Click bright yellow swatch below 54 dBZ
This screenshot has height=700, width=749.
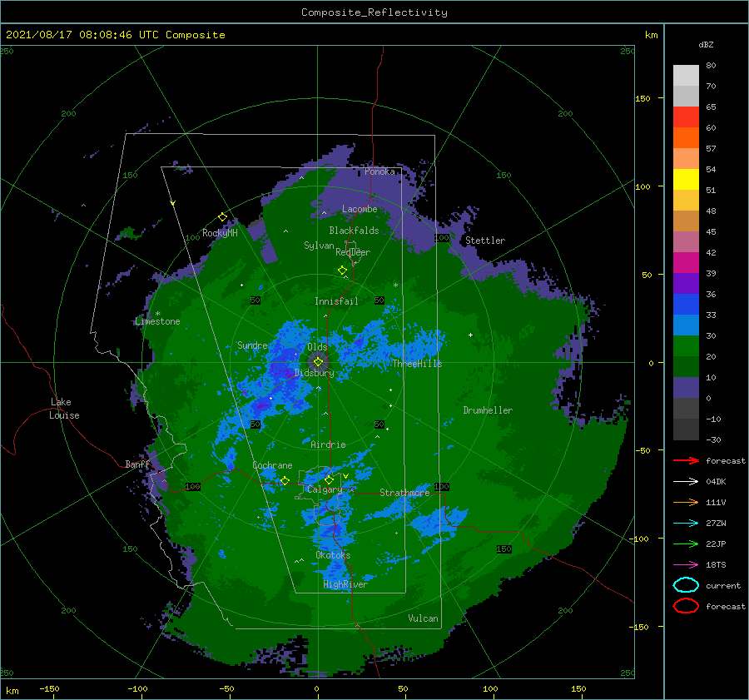[686, 180]
